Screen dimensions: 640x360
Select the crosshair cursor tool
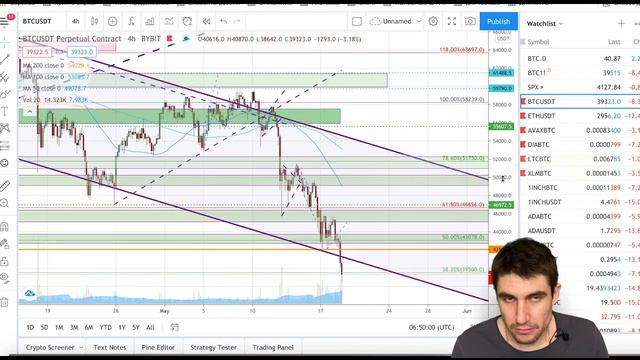(5, 42)
